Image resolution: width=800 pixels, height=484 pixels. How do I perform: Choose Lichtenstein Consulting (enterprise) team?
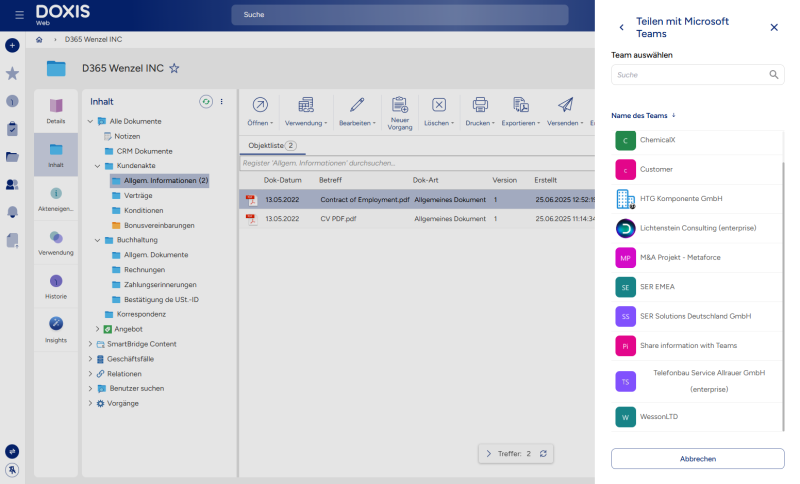tap(698, 228)
